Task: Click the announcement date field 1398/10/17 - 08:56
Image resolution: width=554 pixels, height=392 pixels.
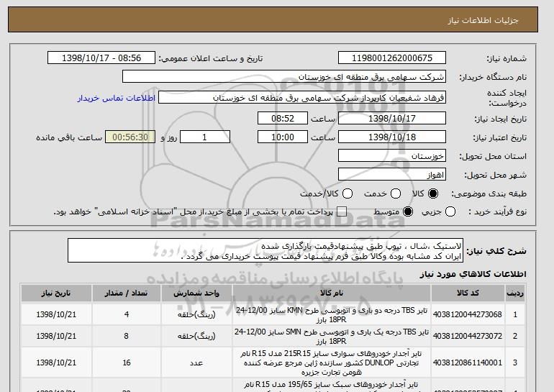Action: pyautogui.click(x=101, y=58)
